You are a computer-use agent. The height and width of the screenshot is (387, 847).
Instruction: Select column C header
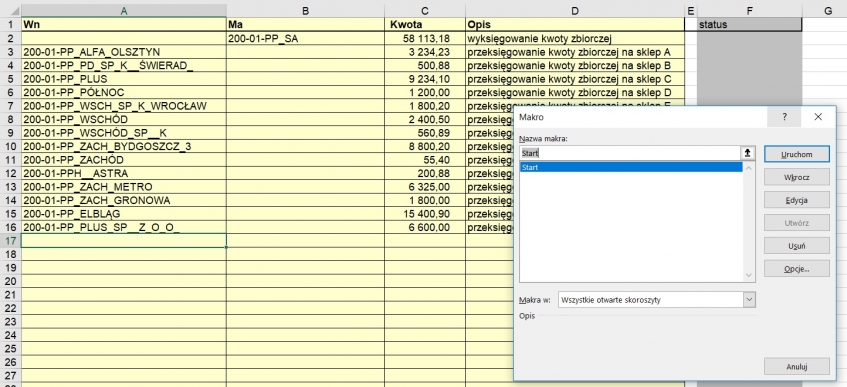click(425, 11)
